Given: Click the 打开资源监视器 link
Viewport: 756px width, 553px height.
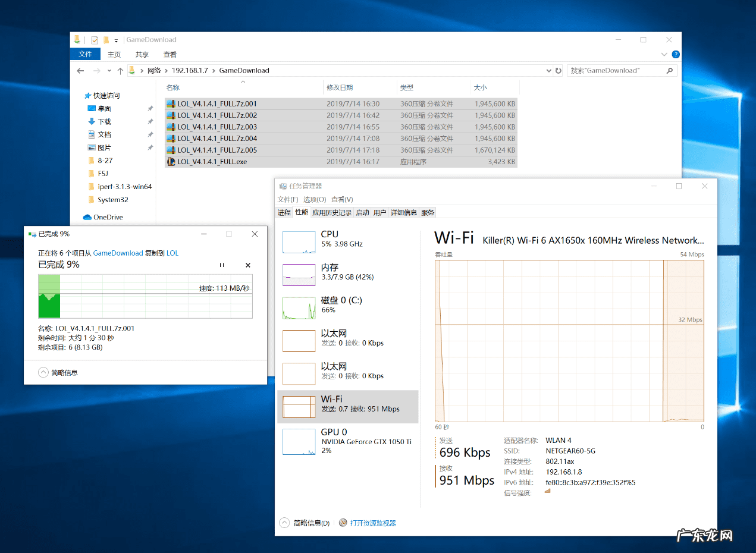Looking at the screenshot, I should [x=372, y=523].
